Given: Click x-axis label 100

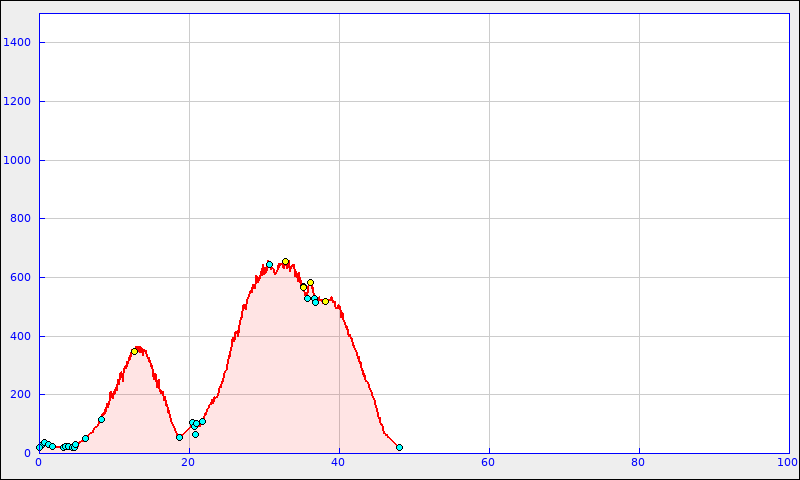Looking at the screenshot, I should click(787, 463).
